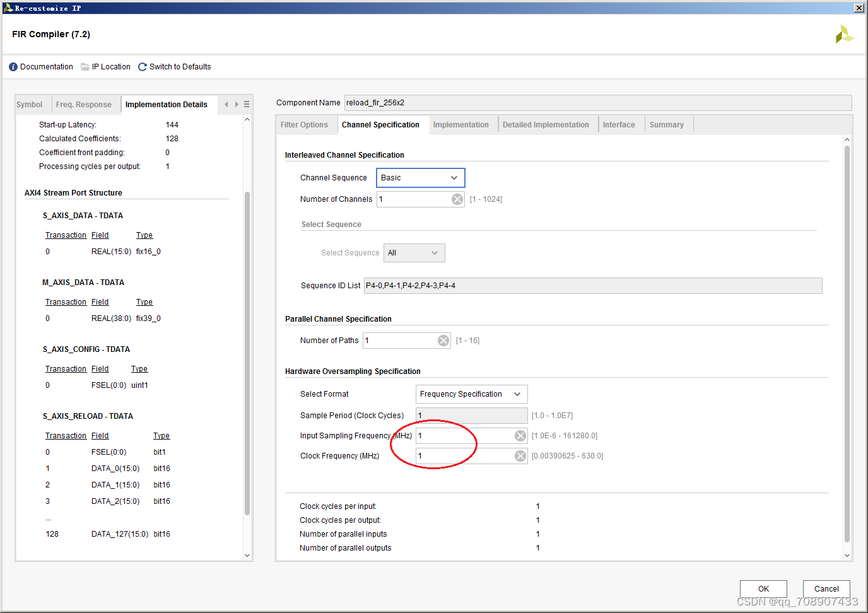This screenshot has height=613, width=868.
Task: Click the fix16_0 type entry
Action: [x=148, y=252]
